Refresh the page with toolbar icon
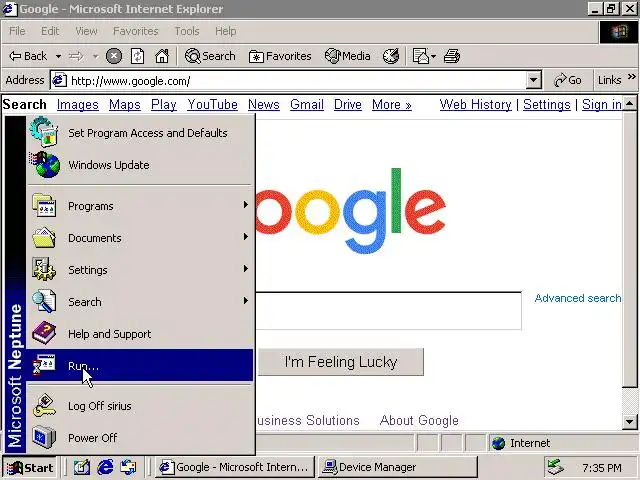 coord(138,56)
